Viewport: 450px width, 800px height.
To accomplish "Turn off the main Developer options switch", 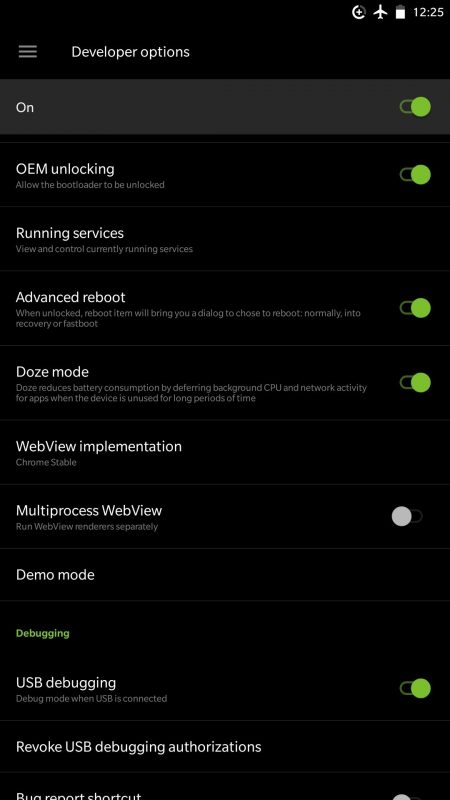I will (415, 107).
